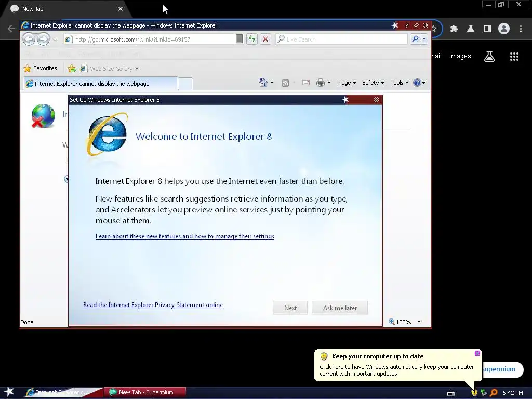Switch to Internet Explorer taskbar button

[62, 392]
